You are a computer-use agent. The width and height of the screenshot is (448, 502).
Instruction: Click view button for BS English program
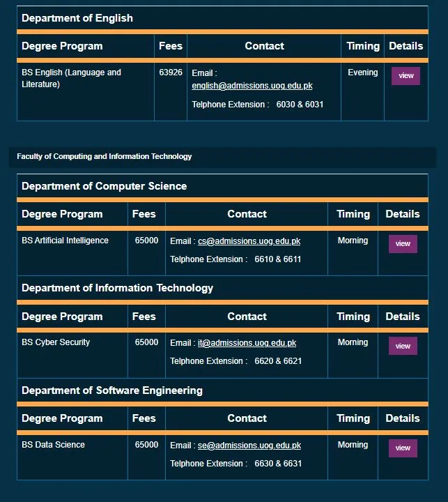click(405, 76)
